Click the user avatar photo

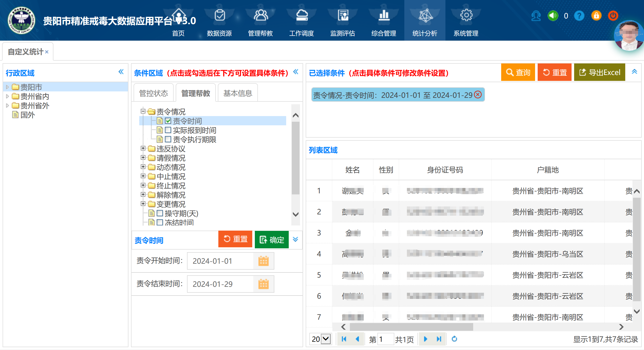click(x=629, y=35)
